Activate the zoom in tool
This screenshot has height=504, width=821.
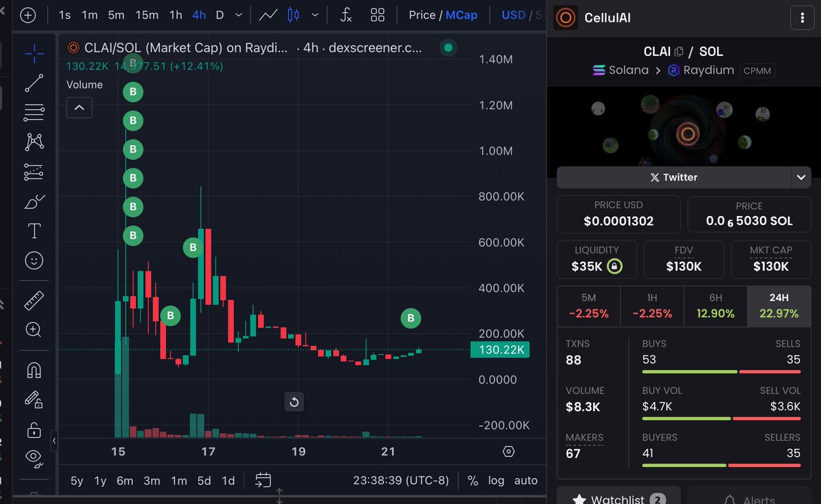click(34, 330)
